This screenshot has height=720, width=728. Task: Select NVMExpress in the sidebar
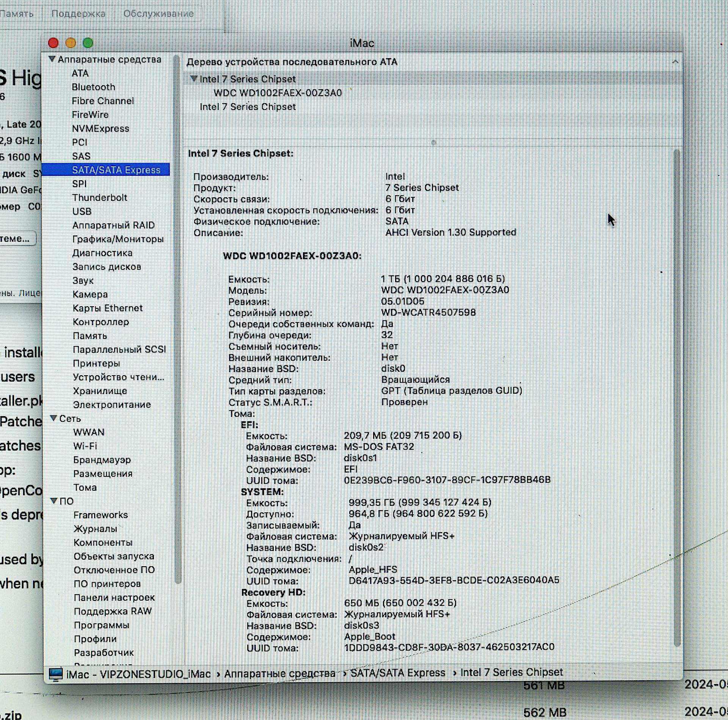coord(100,128)
